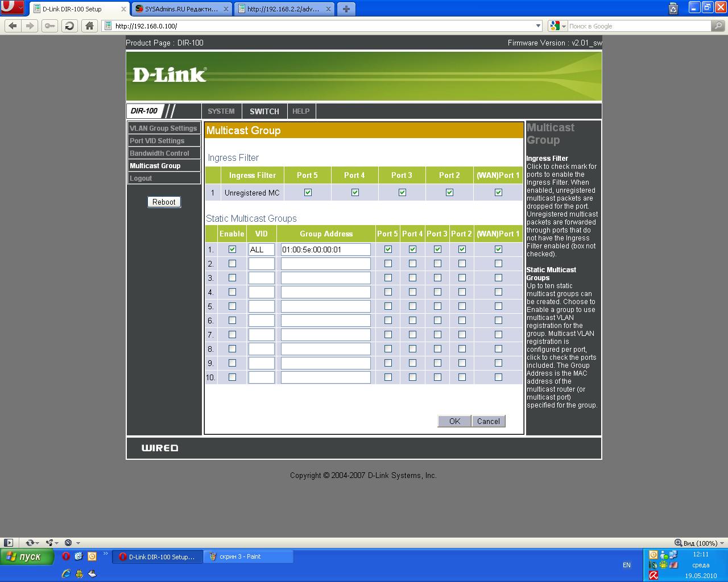Viewport: 728px width, 582px height.
Task: Launch Internet Explorer from quick launch
Action: point(66,573)
